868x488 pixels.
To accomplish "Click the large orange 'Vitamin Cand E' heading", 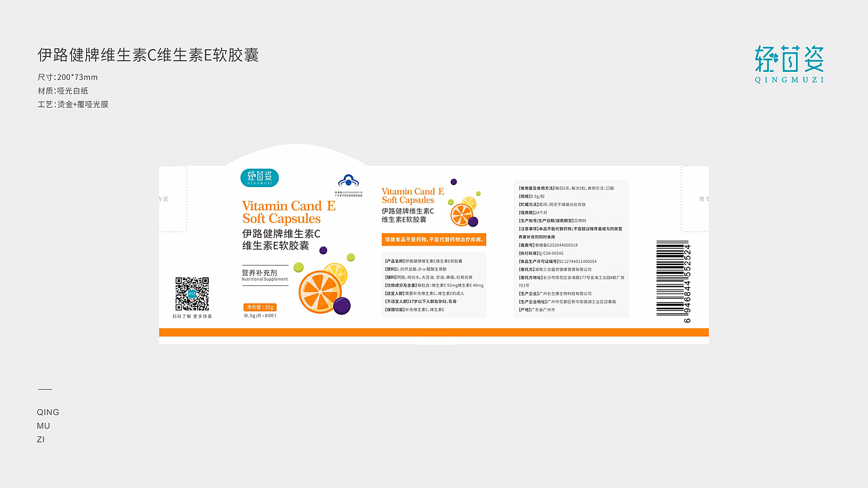I will 289,206.
